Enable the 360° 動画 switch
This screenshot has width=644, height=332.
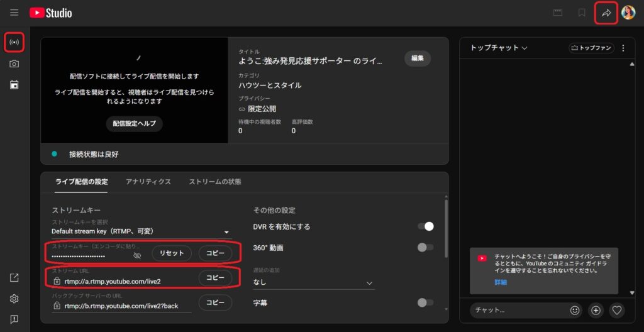tap(426, 248)
